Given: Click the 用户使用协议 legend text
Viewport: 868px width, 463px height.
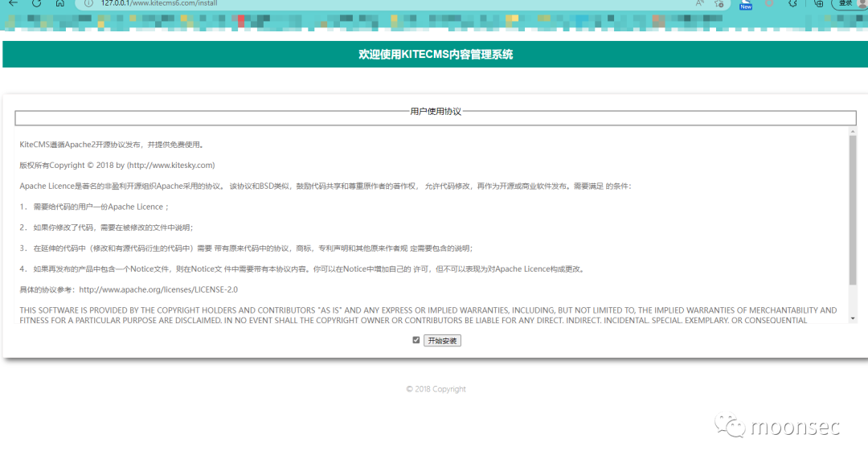Looking at the screenshot, I should [x=436, y=111].
